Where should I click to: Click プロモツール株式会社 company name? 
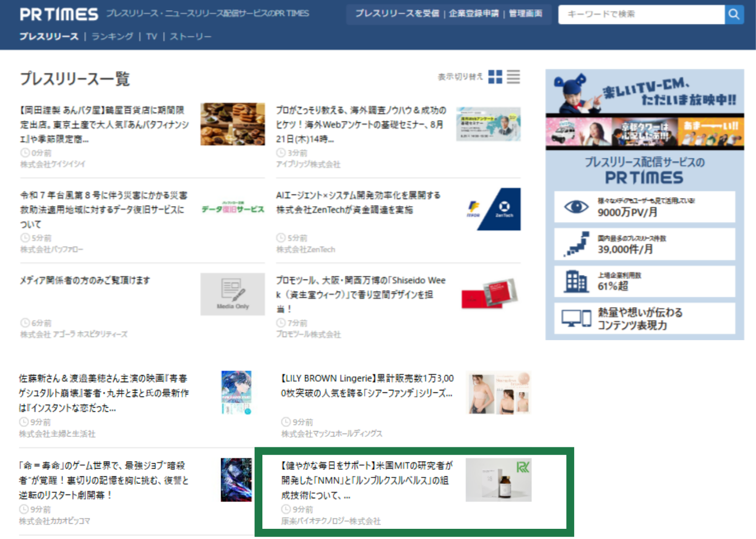(308, 334)
